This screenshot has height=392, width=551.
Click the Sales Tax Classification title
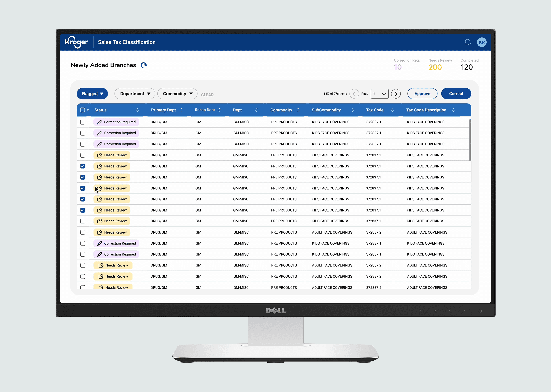click(127, 42)
